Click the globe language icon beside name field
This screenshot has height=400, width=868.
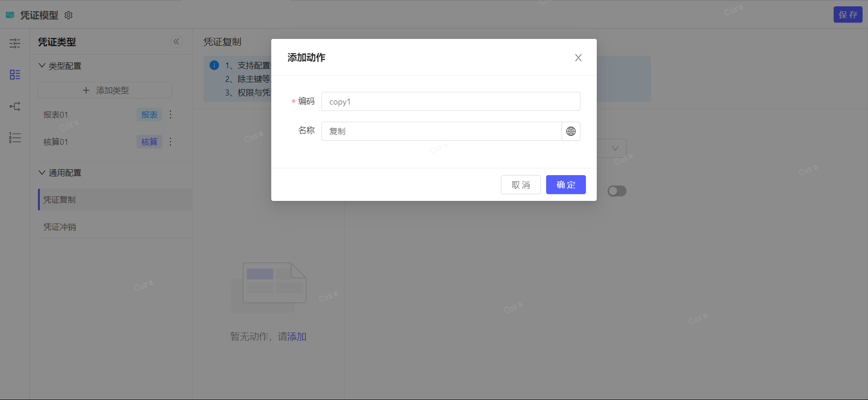(x=571, y=131)
